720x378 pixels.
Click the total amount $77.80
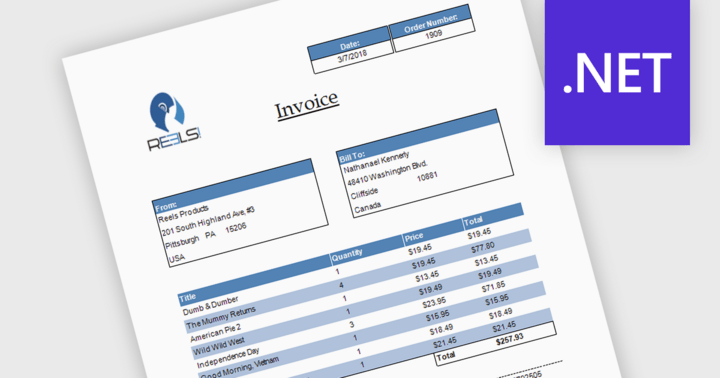[x=483, y=248]
